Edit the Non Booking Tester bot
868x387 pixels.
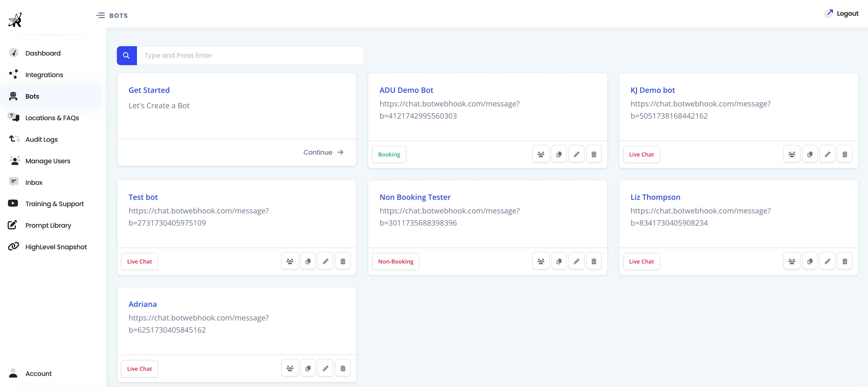[x=576, y=261]
